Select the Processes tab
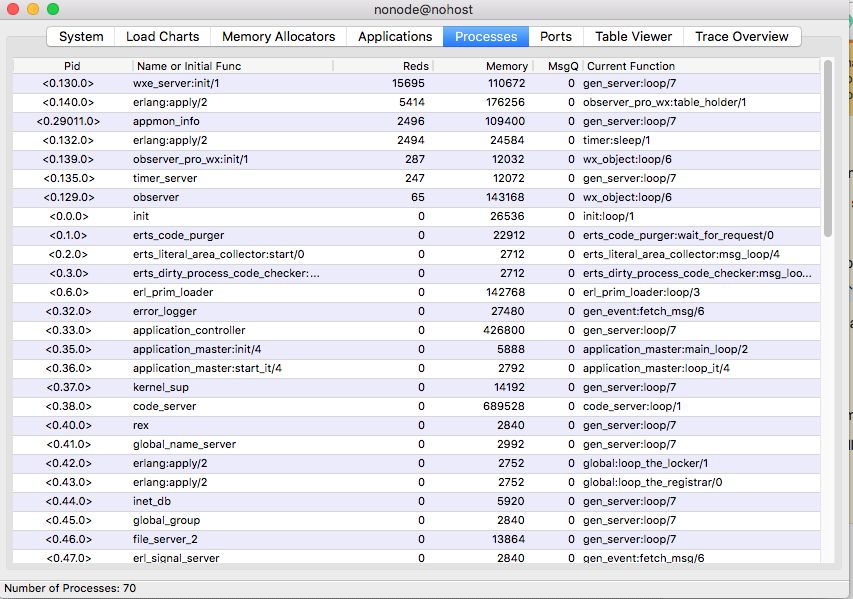 [x=486, y=36]
